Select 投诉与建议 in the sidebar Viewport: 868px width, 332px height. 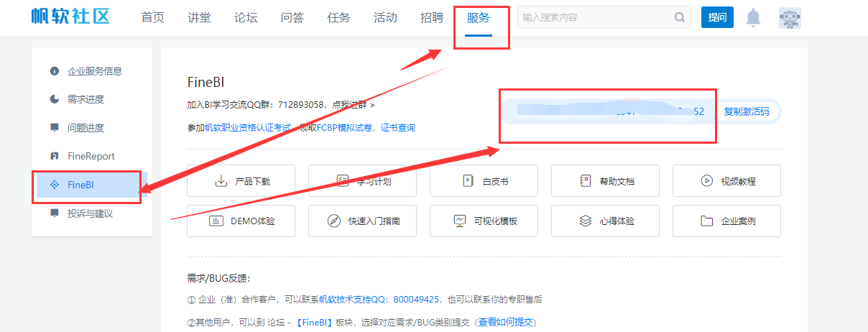[92, 213]
